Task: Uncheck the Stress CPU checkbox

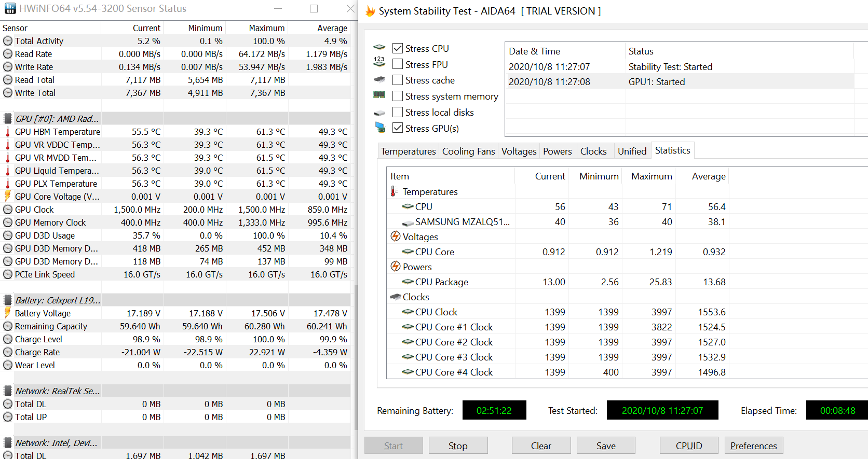Action: tap(398, 48)
